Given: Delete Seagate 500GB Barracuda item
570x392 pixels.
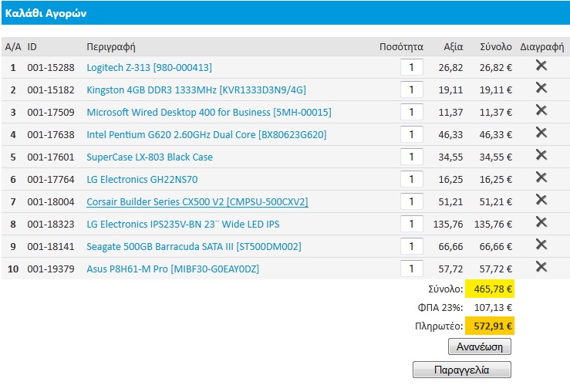Looking at the screenshot, I should [541, 245].
